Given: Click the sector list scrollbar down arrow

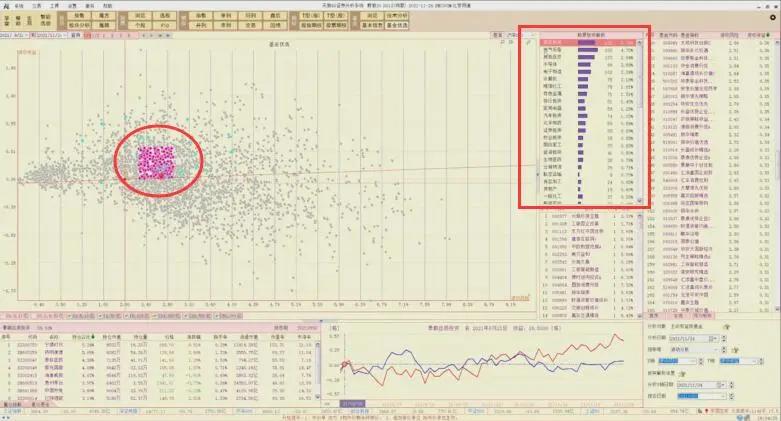Looking at the screenshot, I should click(640, 200).
